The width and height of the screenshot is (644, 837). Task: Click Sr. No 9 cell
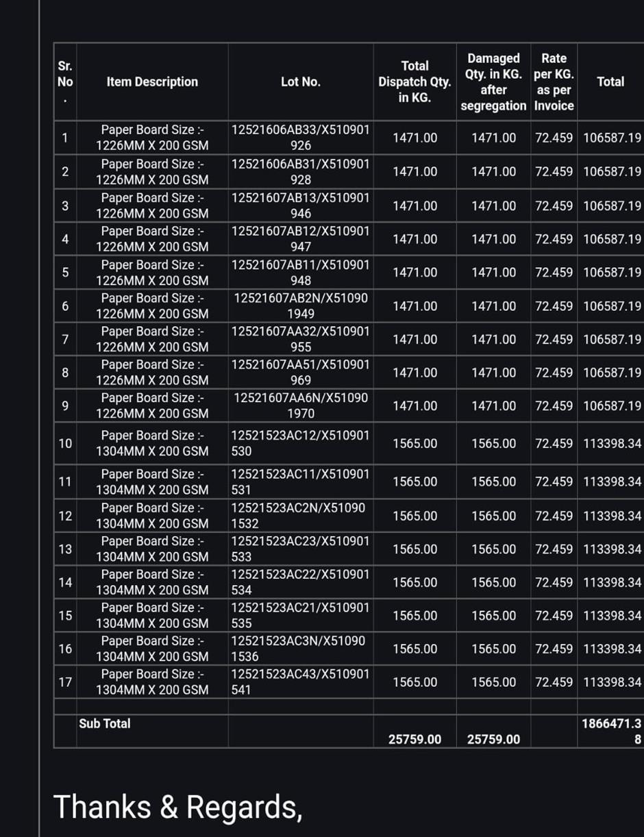(65, 405)
